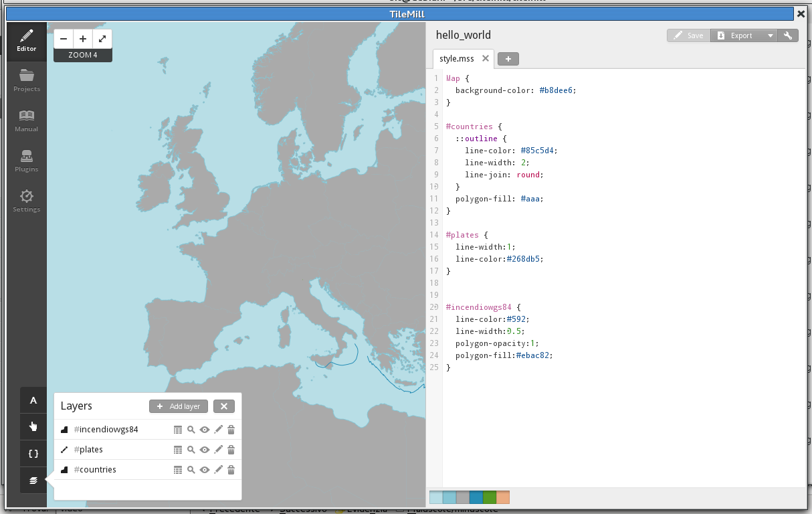Edit the #incendiowgs84 layer with pencil icon
This screenshot has width=812, height=514.
point(218,430)
